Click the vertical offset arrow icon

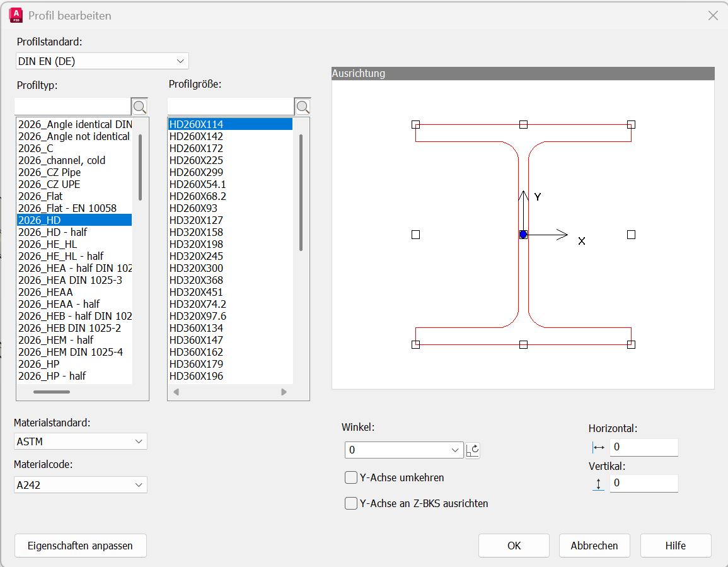point(598,483)
